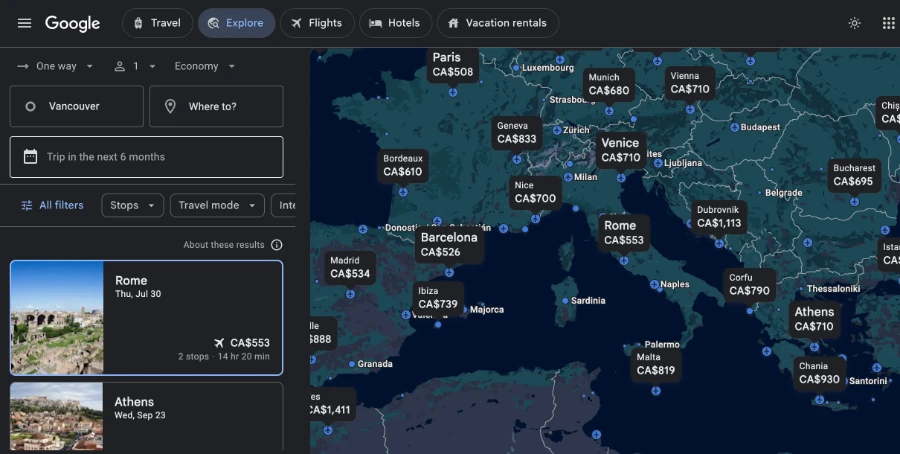Viewport: 900px width, 454px height.
Task: Open the Travel tab
Action: tap(157, 23)
